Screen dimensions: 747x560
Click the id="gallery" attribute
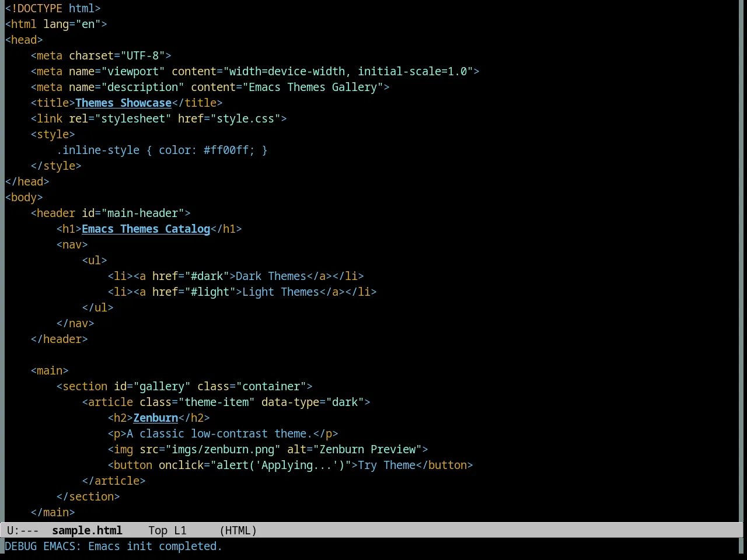click(x=152, y=386)
